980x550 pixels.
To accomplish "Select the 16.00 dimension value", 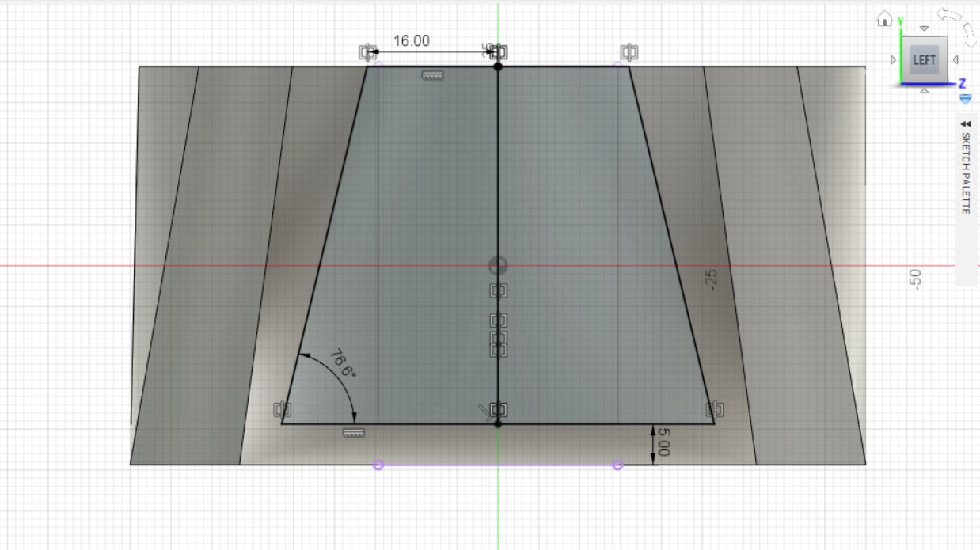I will (x=411, y=41).
